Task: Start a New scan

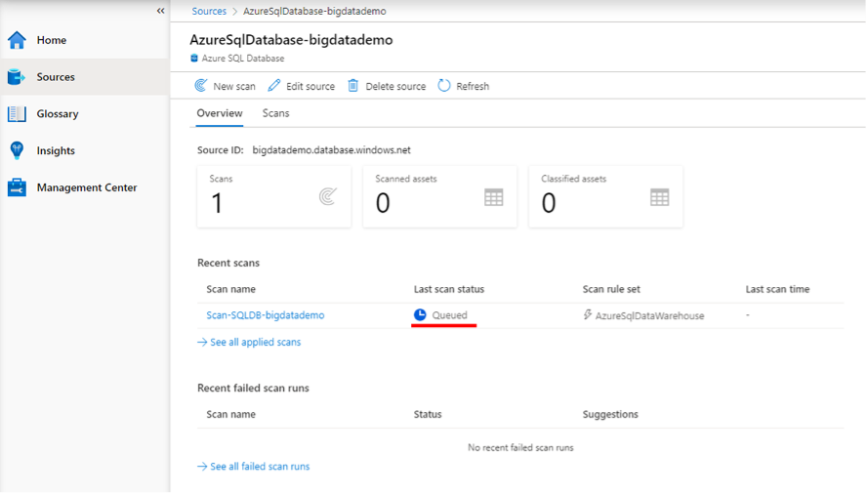Action: 234,86
